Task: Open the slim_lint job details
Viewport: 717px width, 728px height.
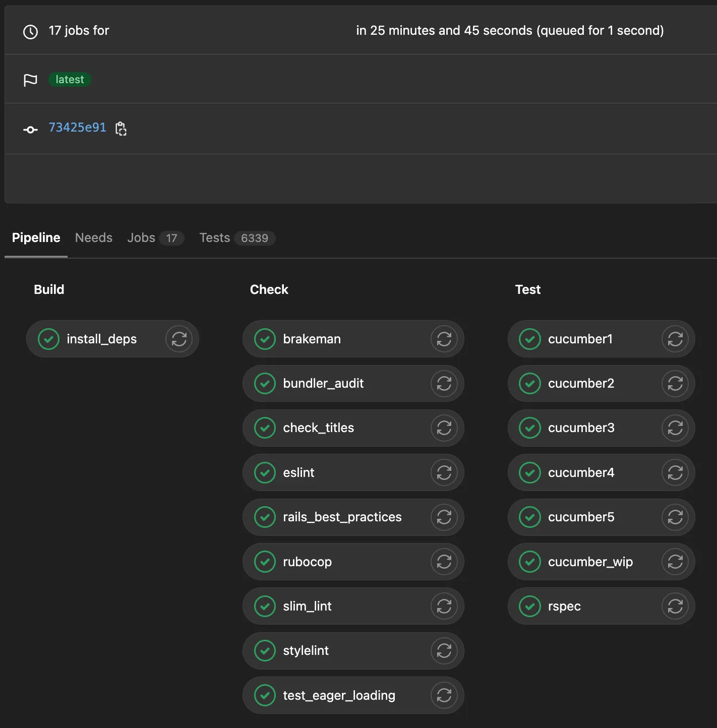Action: (308, 606)
